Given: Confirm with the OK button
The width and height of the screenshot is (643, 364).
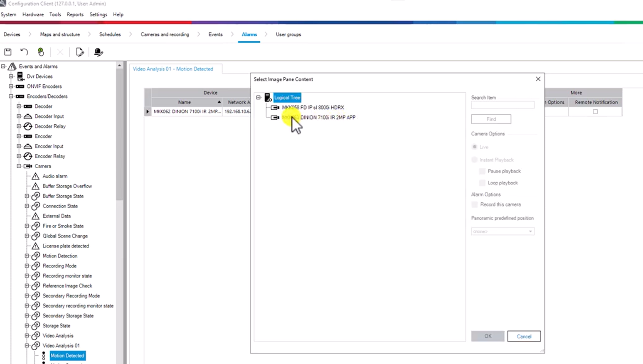Looking at the screenshot, I should (x=488, y=336).
